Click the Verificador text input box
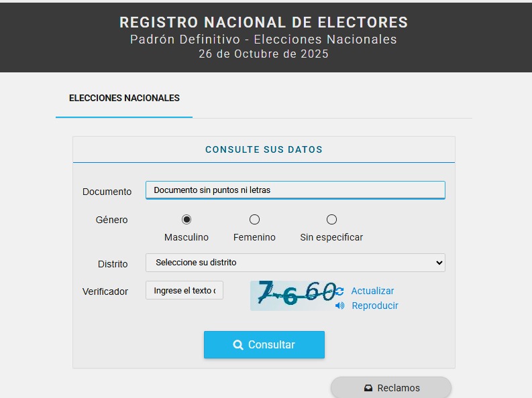 pos(184,290)
